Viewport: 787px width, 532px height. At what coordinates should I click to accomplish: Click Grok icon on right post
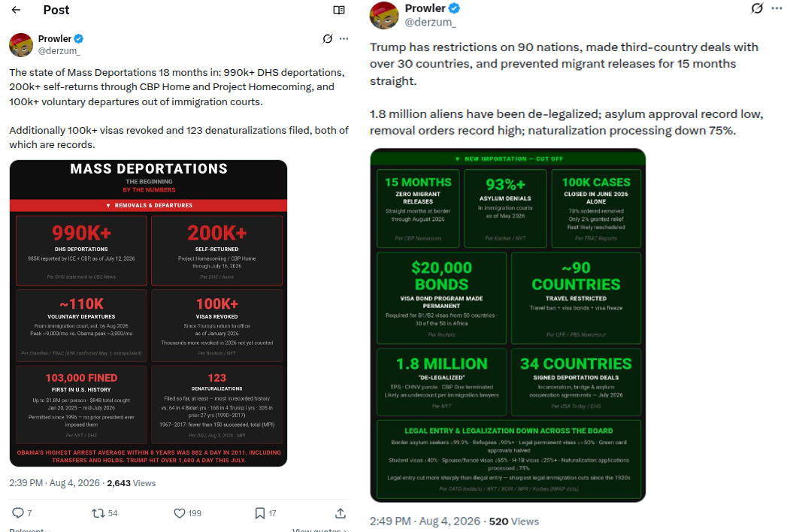coord(757,8)
